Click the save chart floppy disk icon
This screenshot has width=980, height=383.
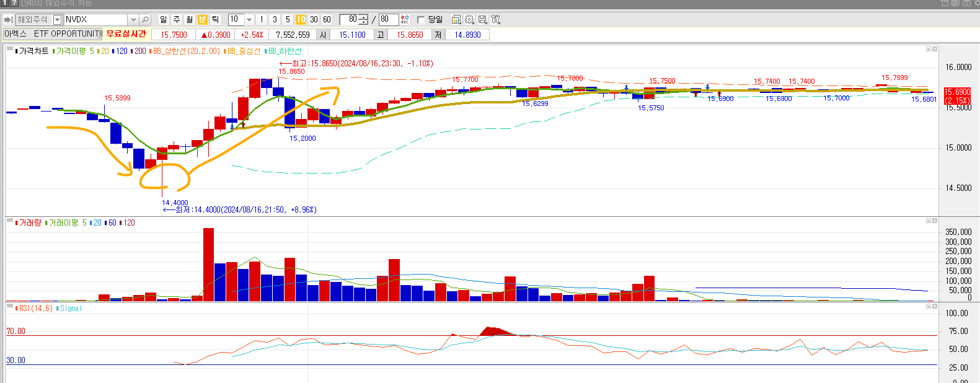click(482, 20)
